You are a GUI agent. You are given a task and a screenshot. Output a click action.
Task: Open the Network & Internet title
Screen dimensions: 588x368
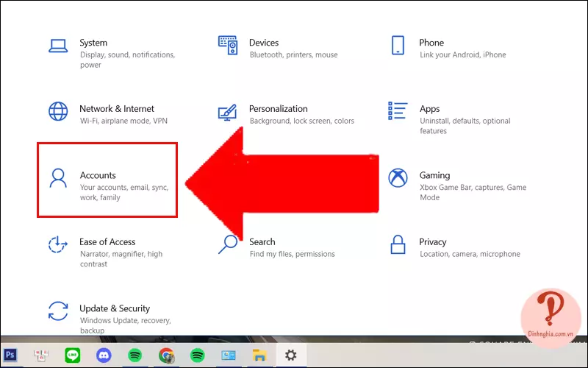[x=117, y=109]
